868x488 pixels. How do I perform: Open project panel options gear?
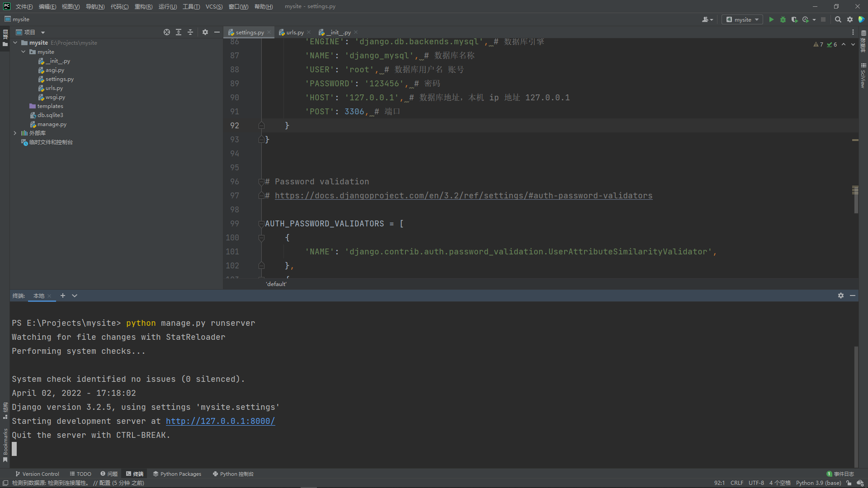coord(205,32)
